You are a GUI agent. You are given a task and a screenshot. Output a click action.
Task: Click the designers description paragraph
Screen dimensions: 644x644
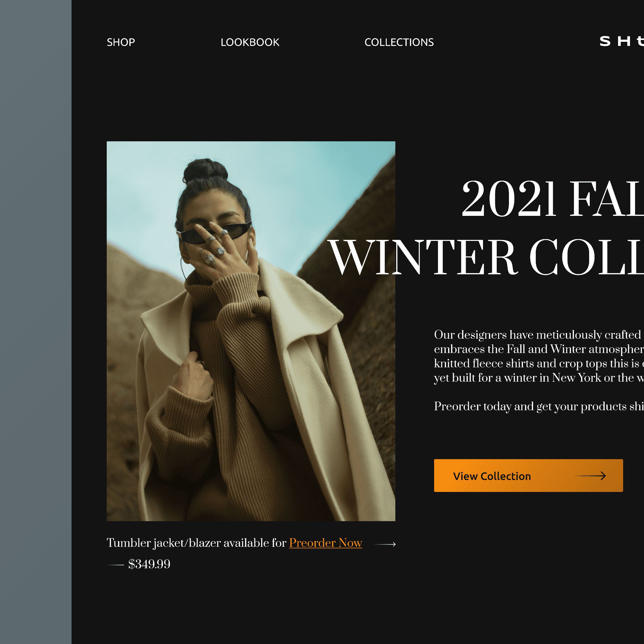539,356
